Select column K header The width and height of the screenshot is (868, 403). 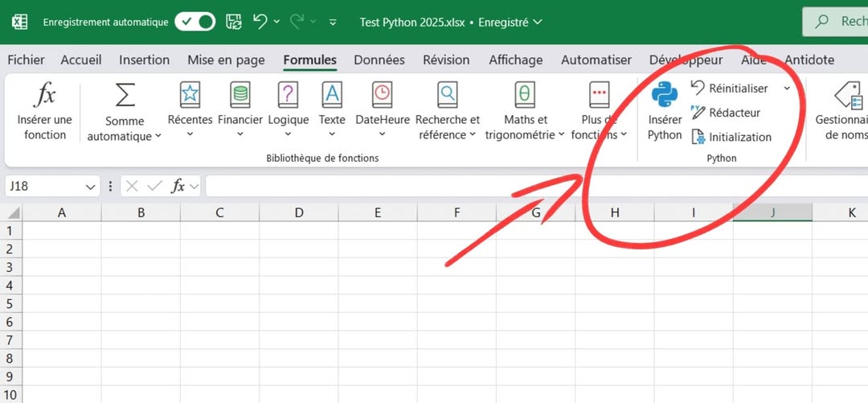point(841,212)
